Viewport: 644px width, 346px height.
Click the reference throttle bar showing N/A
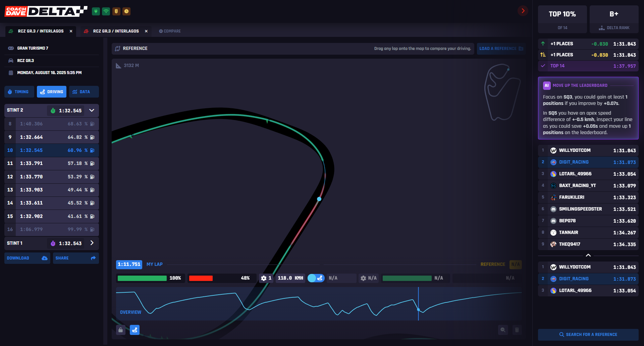click(x=407, y=278)
